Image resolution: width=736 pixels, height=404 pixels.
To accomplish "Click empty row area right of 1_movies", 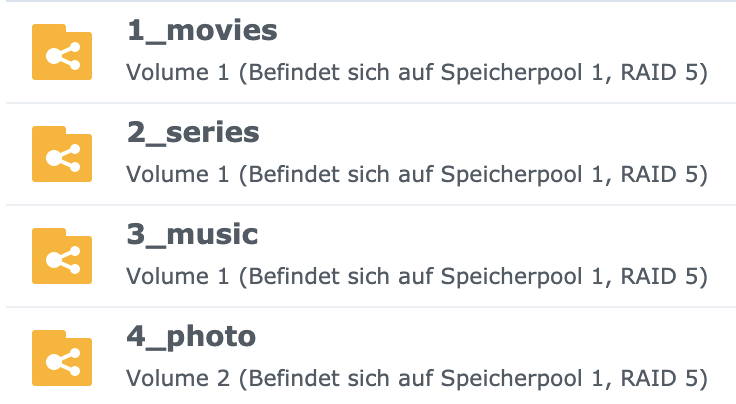I will [x=507, y=31].
